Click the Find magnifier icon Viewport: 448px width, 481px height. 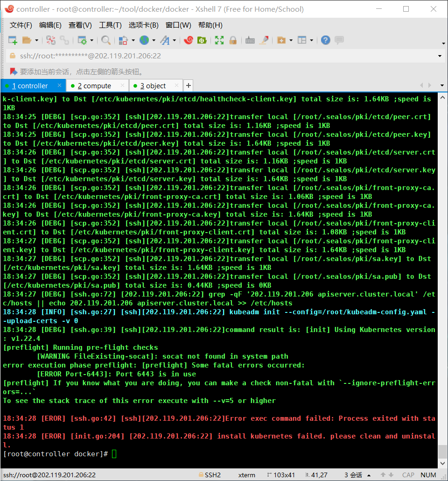106,40
